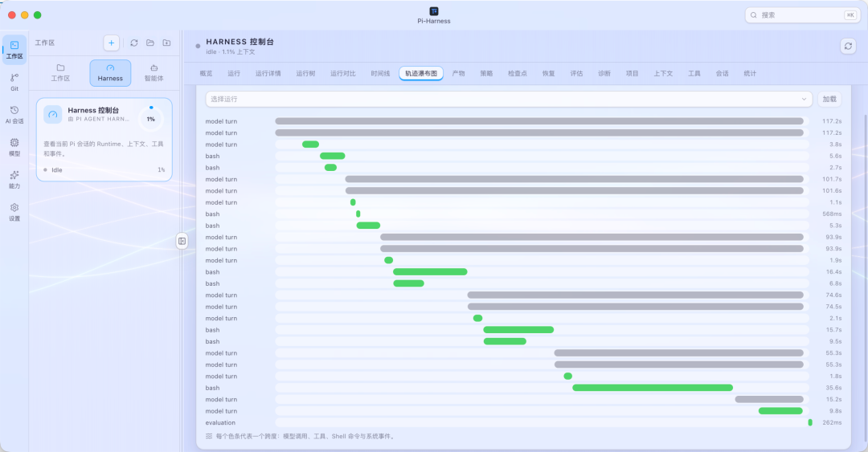Click the 加载 button
Image resolution: width=868 pixels, height=452 pixels.
coord(829,99)
